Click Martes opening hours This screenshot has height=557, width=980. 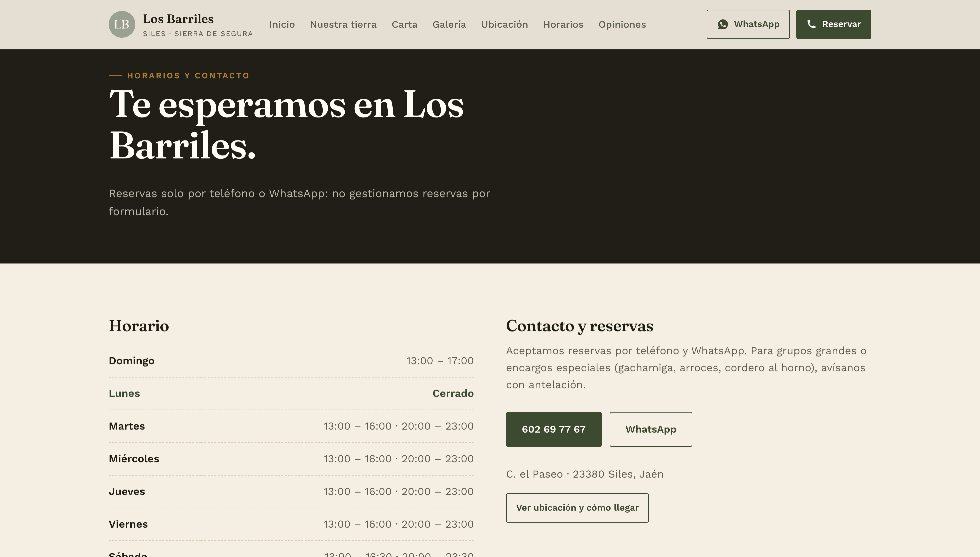click(398, 426)
